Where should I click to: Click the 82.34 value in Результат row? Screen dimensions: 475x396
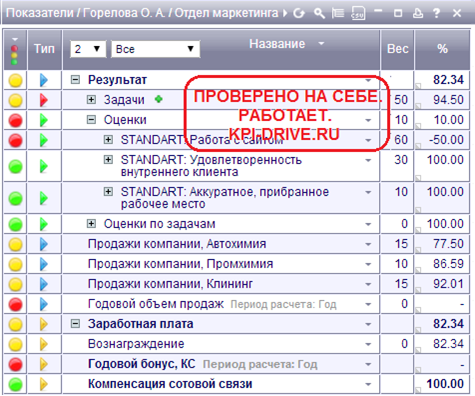pos(448,80)
